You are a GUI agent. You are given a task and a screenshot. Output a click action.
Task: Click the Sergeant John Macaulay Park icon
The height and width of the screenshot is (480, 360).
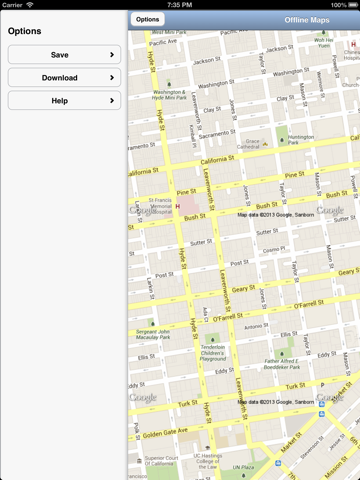152,323
